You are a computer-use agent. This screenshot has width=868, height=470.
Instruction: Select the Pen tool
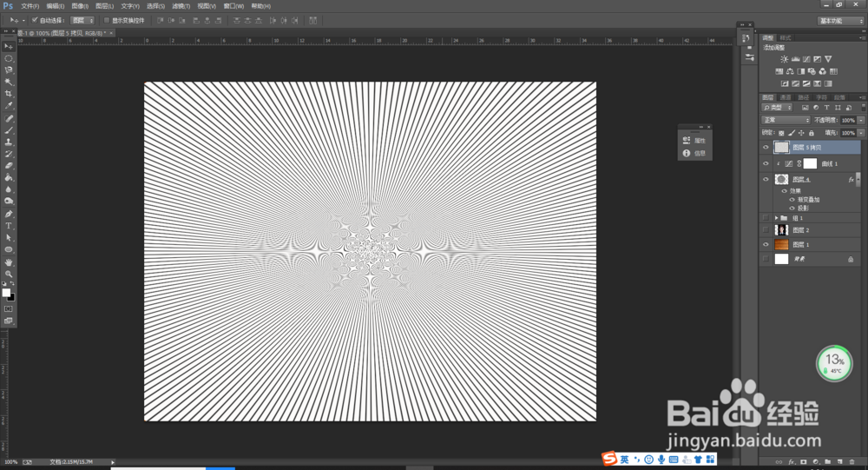tap(9, 214)
